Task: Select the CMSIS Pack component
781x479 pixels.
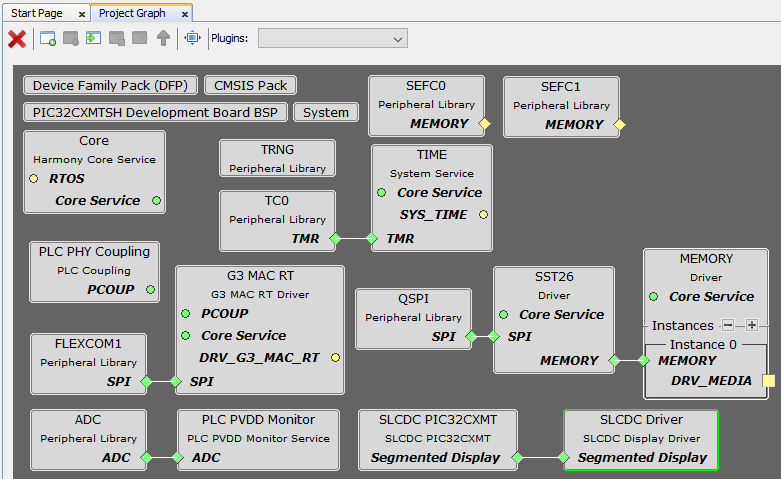Action: pos(251,85)
